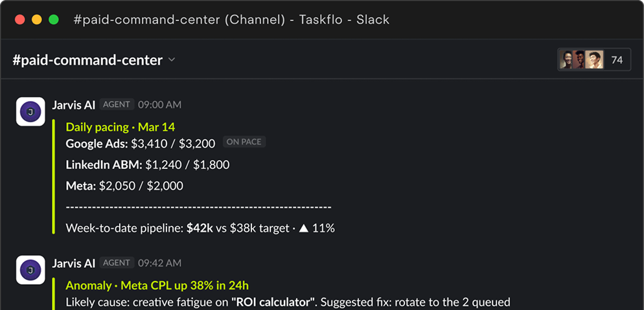Click the green macOS maximize window button
Image resolution: width=644 pixels, height=310 pixels.
coord(54,19)
